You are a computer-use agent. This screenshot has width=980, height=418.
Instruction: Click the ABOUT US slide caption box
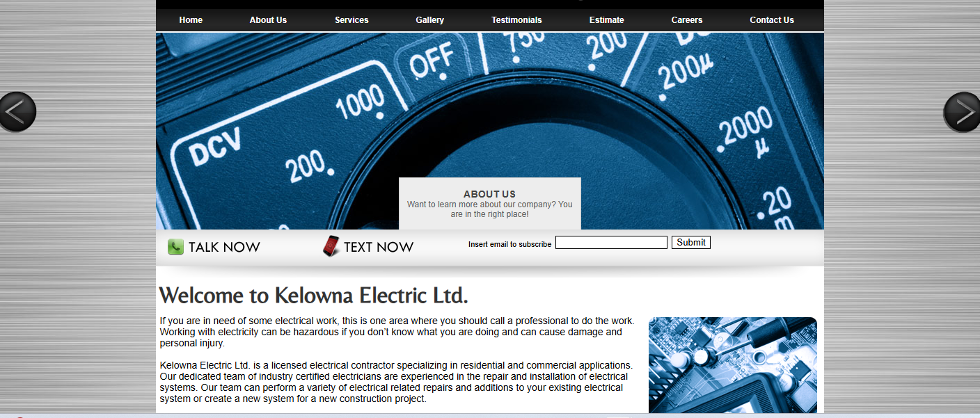489,203
